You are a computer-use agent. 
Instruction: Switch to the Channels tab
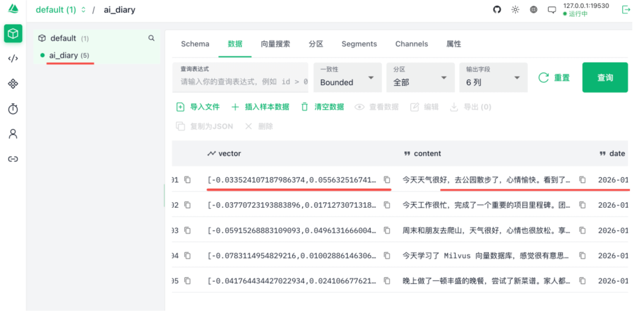coord(412,44)
